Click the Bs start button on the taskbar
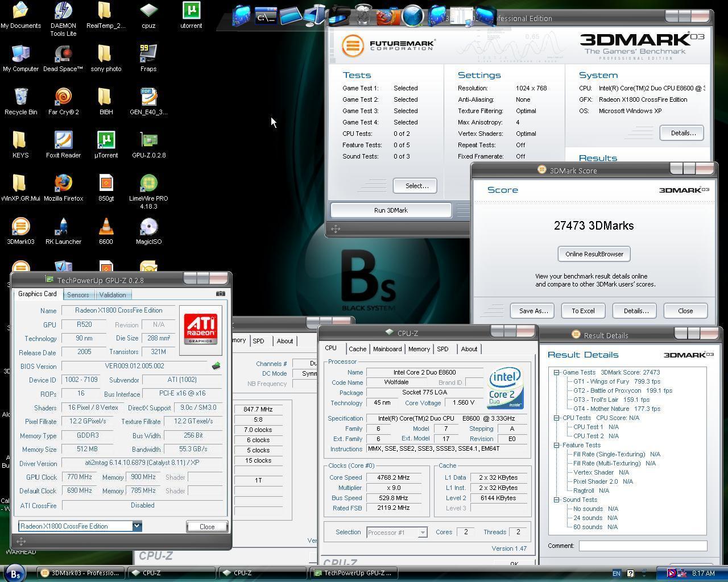Image resolution: width=728 pixels, height=582 pixels. coord(15,573)
